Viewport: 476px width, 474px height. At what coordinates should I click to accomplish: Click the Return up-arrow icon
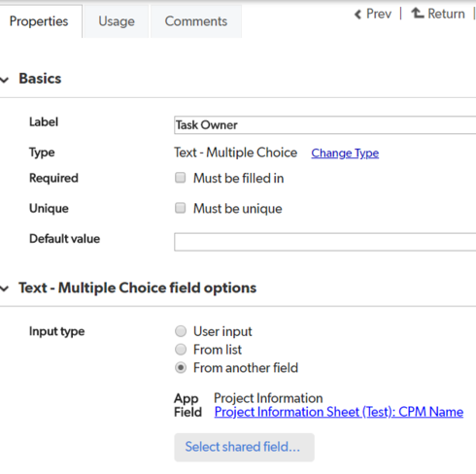[x=418, y=14]
